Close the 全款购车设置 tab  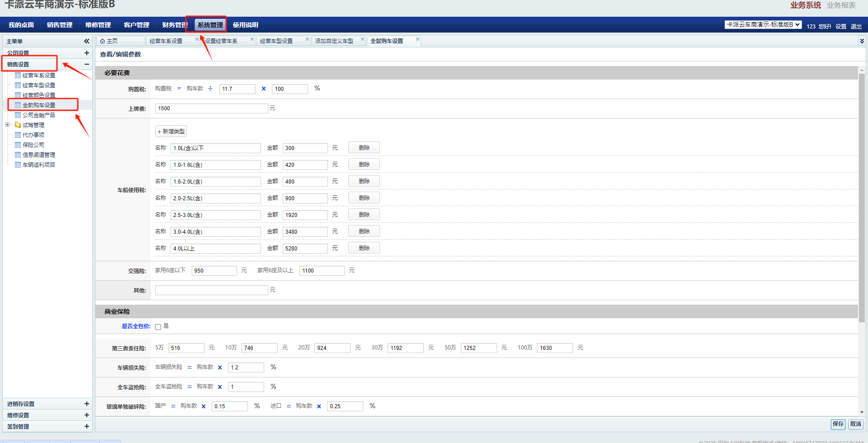[x=417, y=39]
